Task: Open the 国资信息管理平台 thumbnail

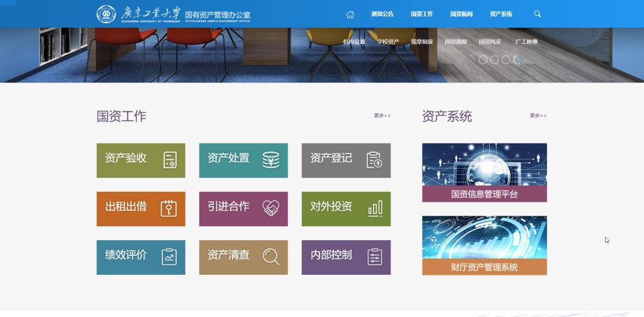Action: point(484,172)
